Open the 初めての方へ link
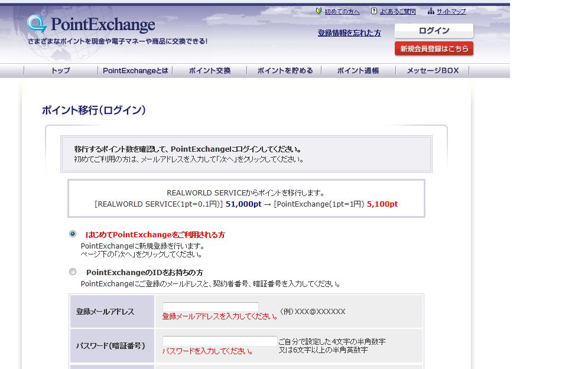 (x=342, y=12)
